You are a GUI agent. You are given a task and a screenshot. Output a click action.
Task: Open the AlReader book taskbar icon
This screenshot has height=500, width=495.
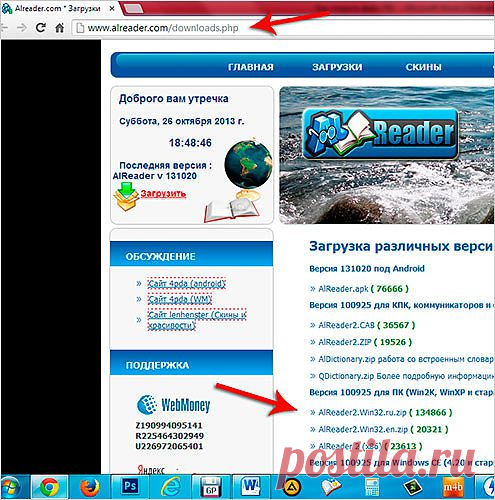click(331, 488)
